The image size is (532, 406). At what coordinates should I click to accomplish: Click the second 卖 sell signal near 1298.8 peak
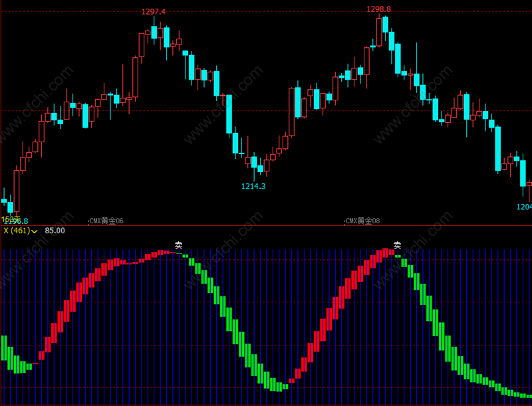(397, 245)
